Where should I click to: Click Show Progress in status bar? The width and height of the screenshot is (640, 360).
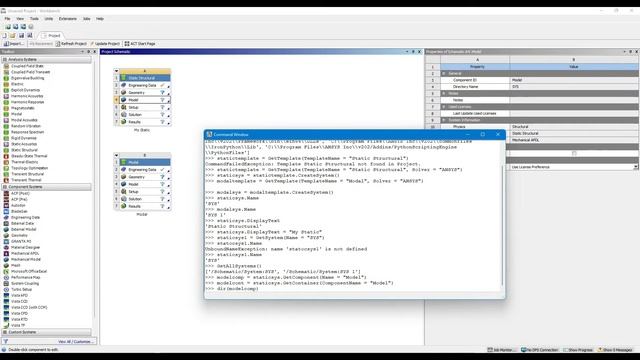(578, 350)
